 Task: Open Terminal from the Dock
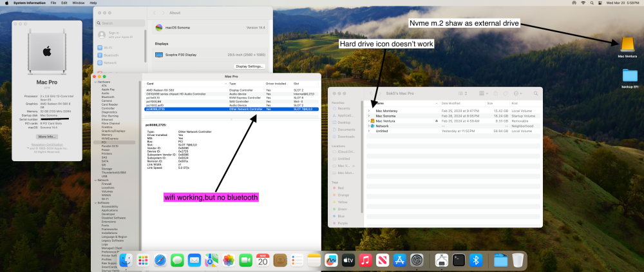[459, 260]
